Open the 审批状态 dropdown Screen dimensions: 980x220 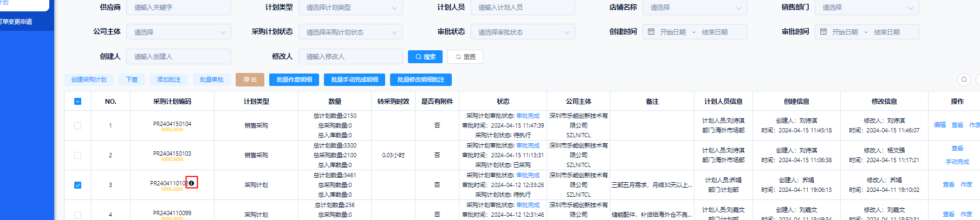coord(523,32)
